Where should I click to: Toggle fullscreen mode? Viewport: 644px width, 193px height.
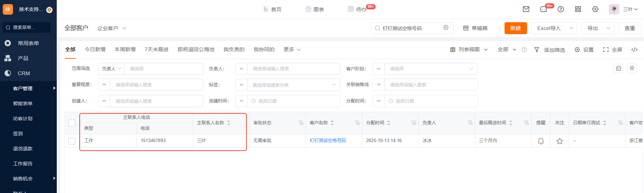(613, 50)
